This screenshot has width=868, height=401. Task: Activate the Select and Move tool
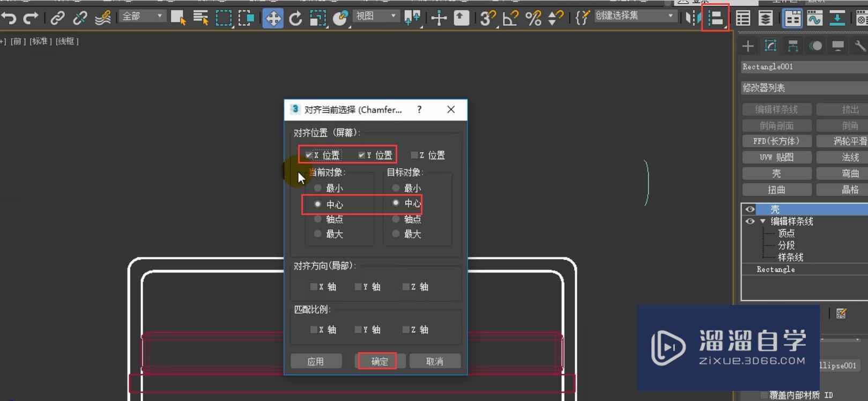click(x=273, y=18)
